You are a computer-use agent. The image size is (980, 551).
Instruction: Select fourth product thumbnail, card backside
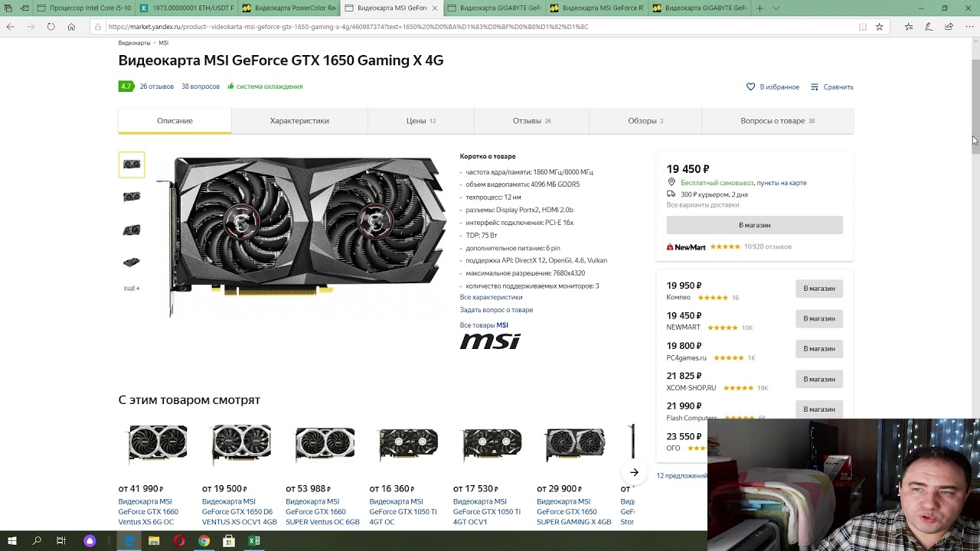132,262
